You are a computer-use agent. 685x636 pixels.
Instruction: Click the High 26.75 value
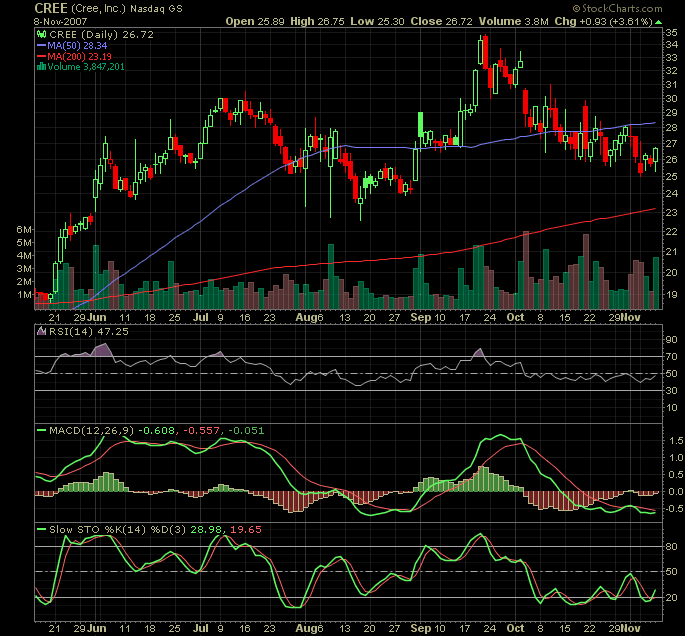pyautogui.click(x=317, y=21)
